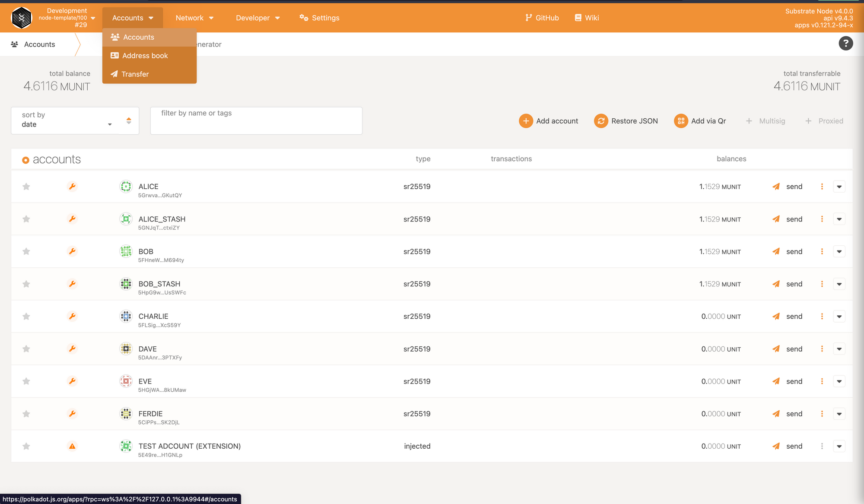The width and height of the screenshot is (864, 504).
Task: Toggle sort direction arrows
Action: 129,120
